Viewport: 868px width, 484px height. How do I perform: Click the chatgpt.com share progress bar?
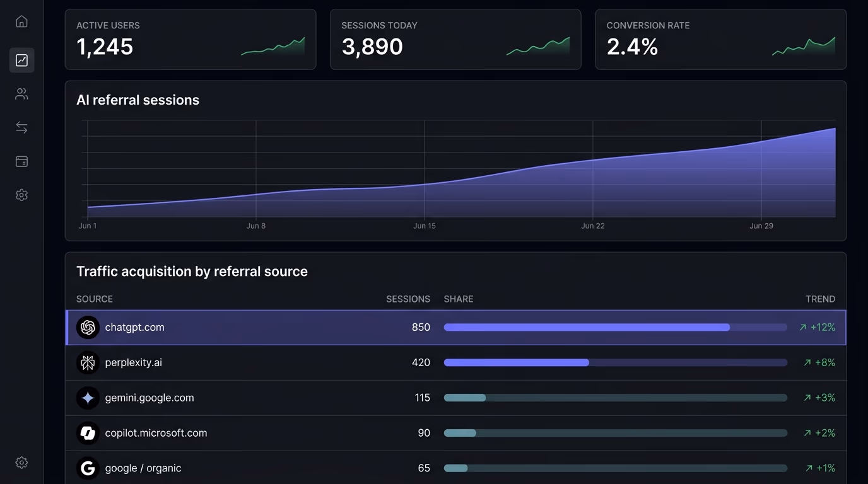(616, 327)
